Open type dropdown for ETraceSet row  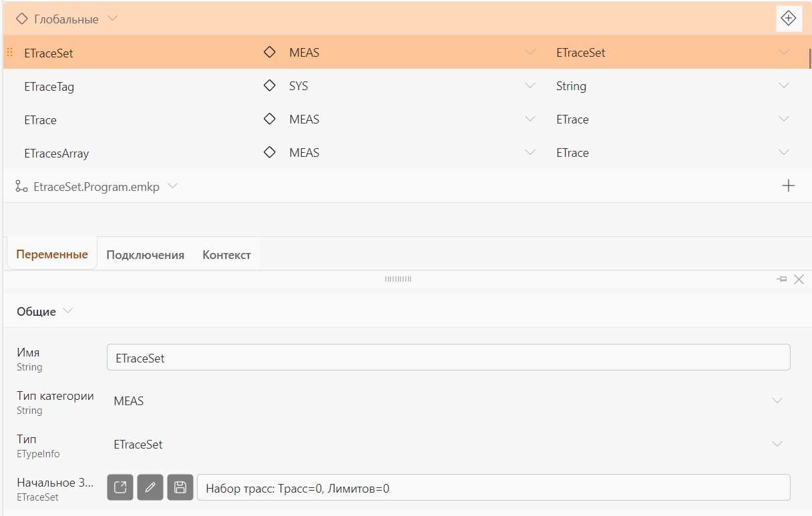[784, 52]
